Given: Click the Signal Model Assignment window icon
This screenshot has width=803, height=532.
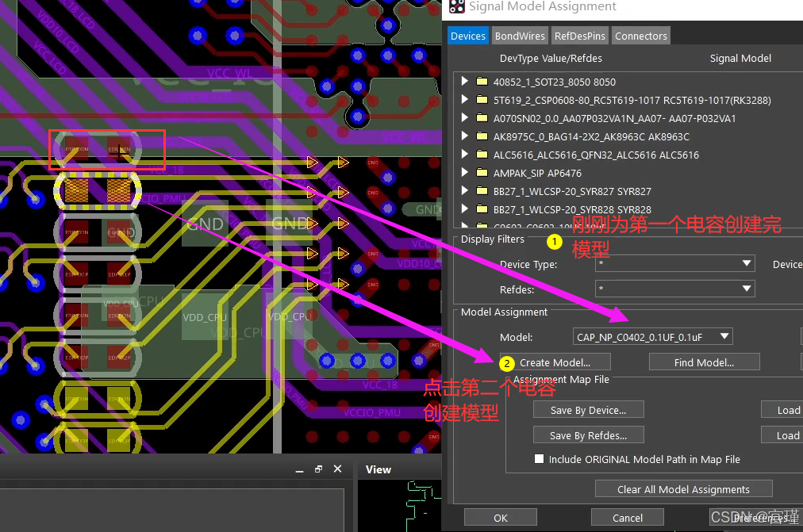Looking at the screenshot, I should 456,6.
